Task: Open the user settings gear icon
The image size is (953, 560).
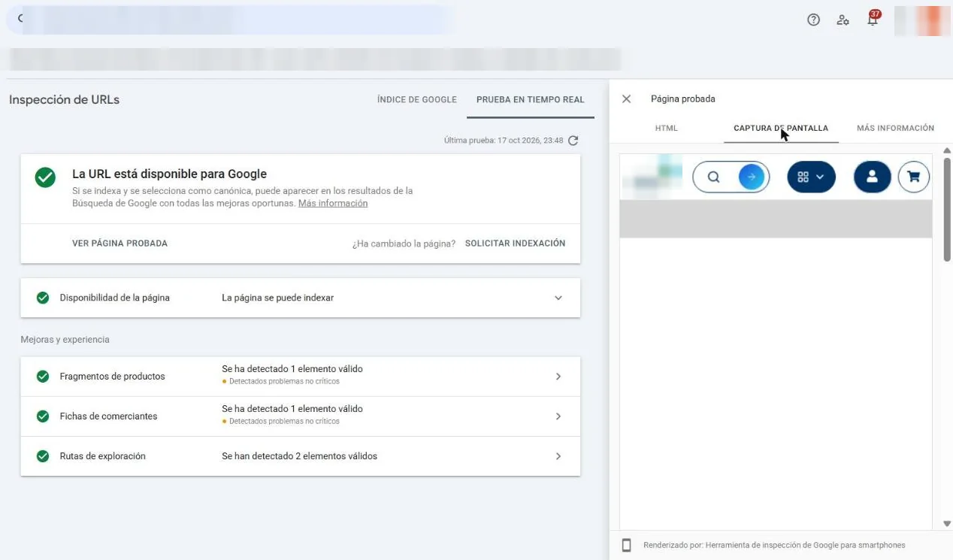Action: tap(843, 20)
